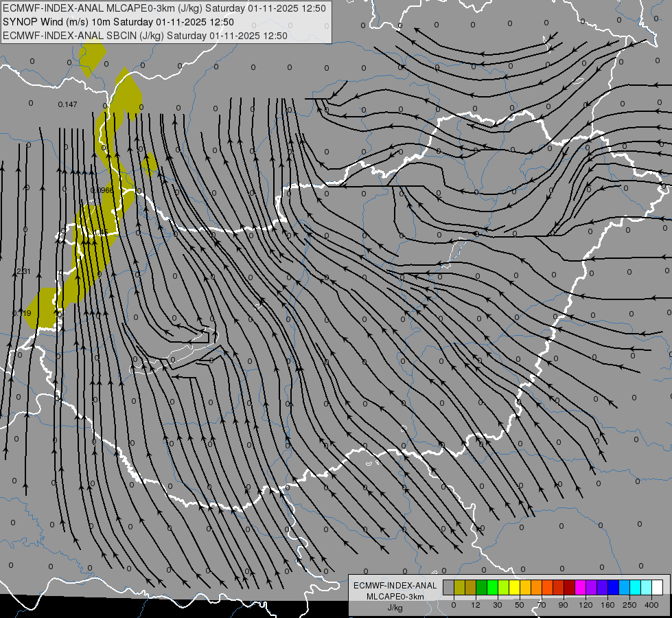Click the dark gold-brown legend swatch

(x=471, y=587)
